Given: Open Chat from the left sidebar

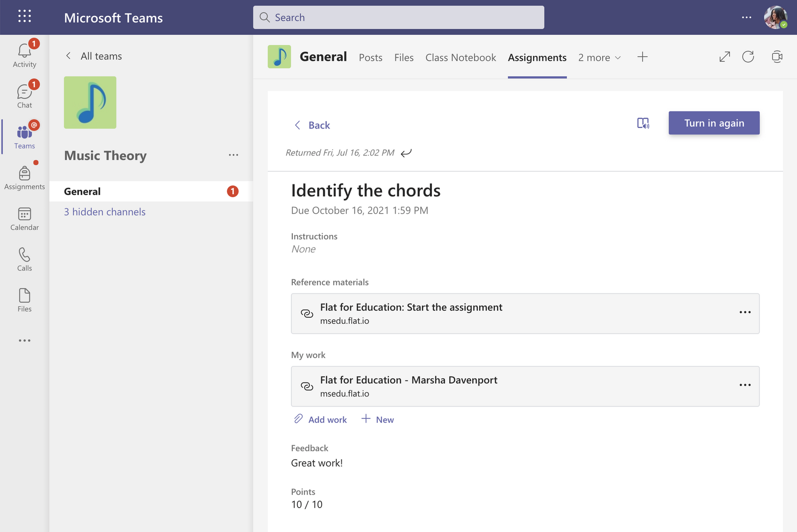Looking at the screenshot, I should tap(24, 95).
